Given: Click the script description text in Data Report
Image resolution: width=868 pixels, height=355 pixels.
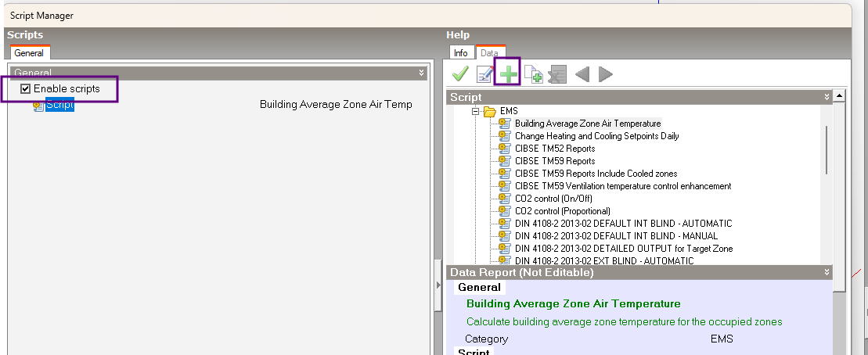Looking at the screenshot, I should (x=625, y=321).
